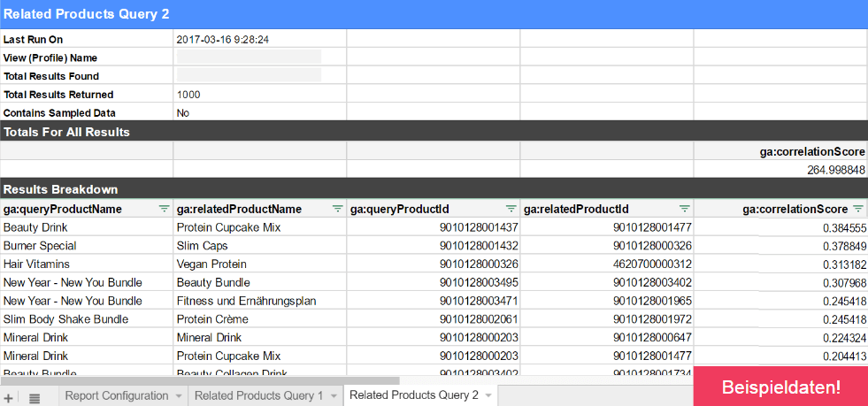Viewport: 868px width, 406px height.
Task: Open the ga:relatedProductName column filter icon
Action: click(x=337, y=210)
